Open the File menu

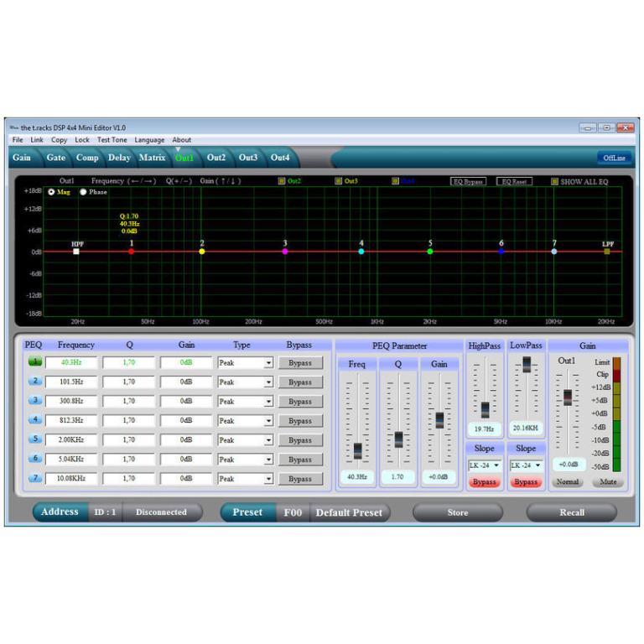point(18,140)
